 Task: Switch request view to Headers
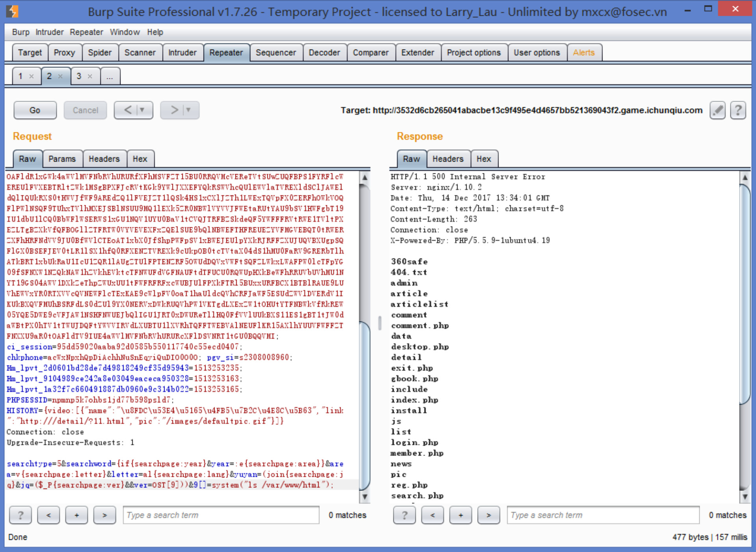click(104, 159)
